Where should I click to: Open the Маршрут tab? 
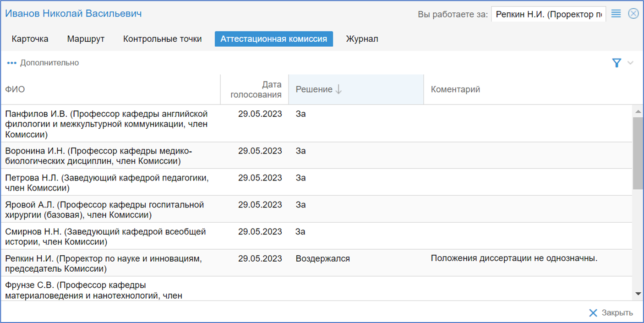tap(86, 39)
